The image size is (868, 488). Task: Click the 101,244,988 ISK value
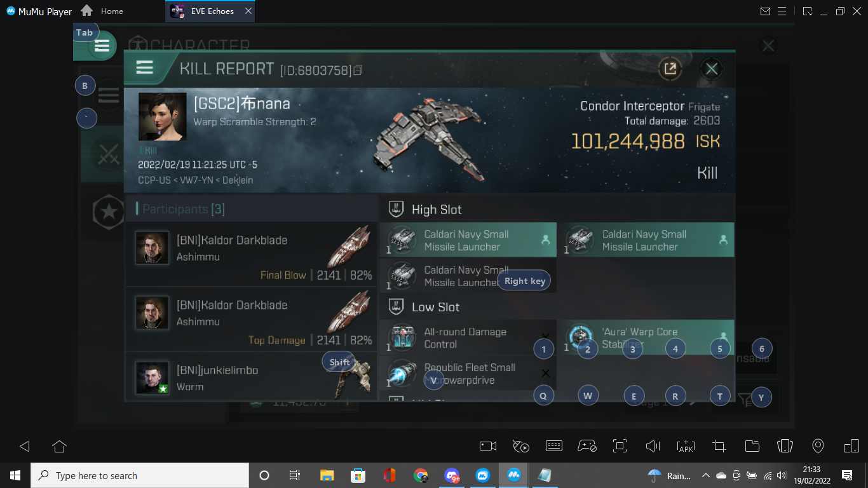645,141
